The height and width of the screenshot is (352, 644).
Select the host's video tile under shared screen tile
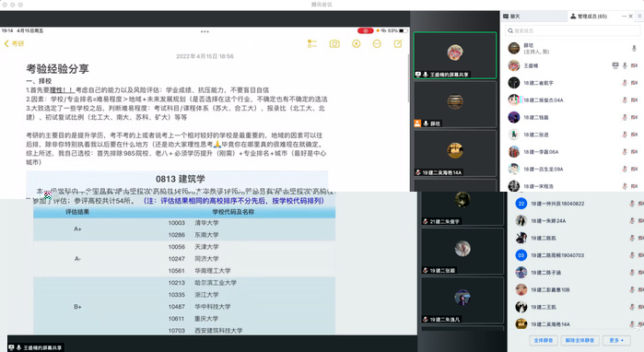pos(455,104)
